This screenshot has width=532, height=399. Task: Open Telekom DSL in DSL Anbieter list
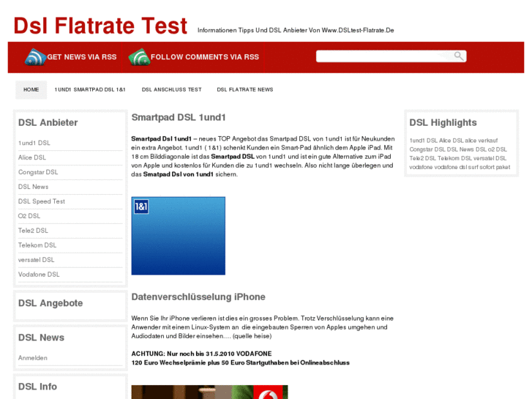click(x=37, y=245)
